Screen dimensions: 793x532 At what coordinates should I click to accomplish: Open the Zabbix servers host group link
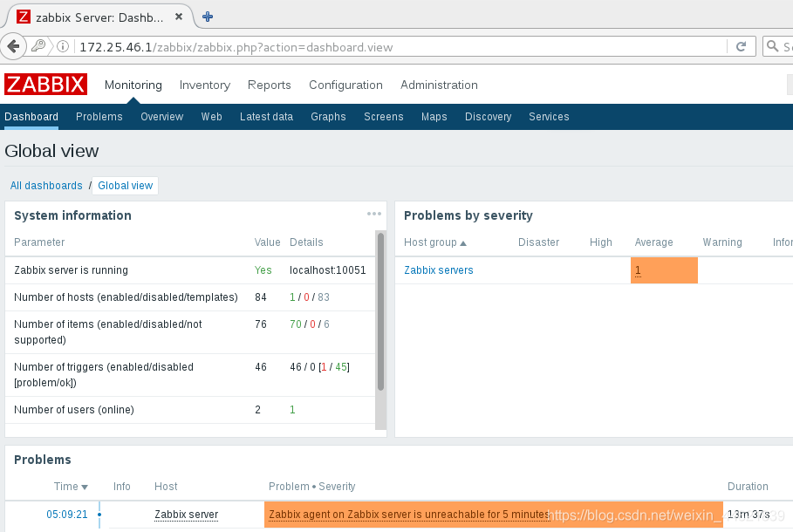coord(439,270)
